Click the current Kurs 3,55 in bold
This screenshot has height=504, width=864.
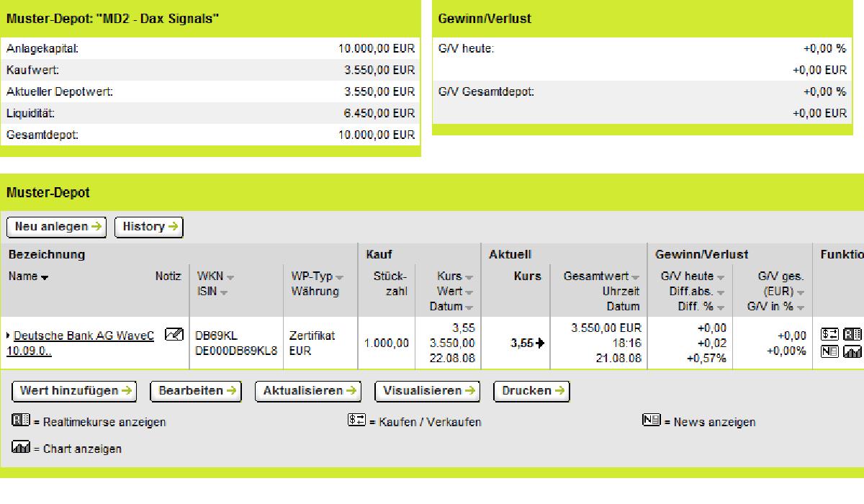[522, 343]
